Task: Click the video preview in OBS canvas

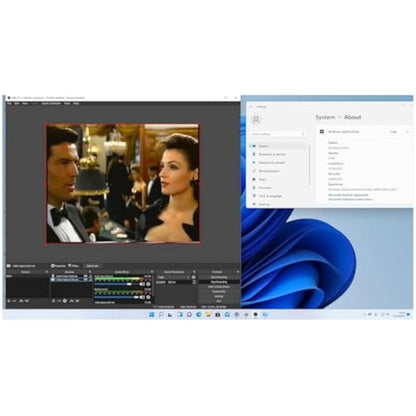Action: click(x=122, y=183)
